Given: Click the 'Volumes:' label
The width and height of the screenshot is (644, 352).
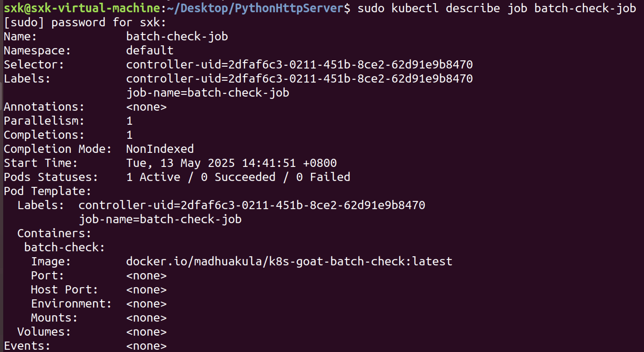Looking at the screenshot, I should (44, 332).
